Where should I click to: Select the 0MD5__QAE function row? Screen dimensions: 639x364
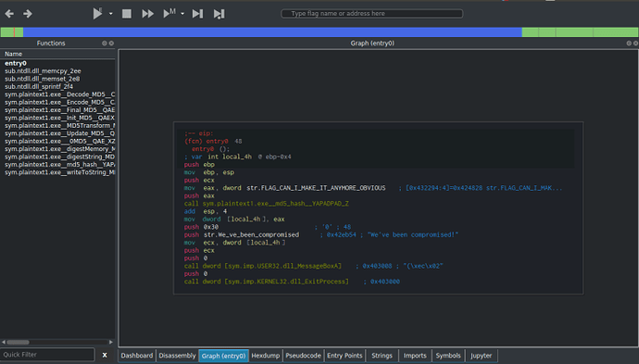click(57, 141)
